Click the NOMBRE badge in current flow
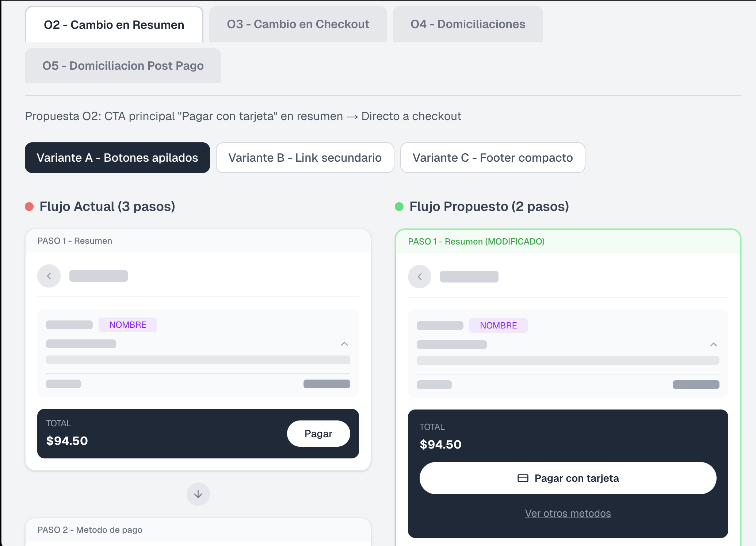 (x=128, y=325)
